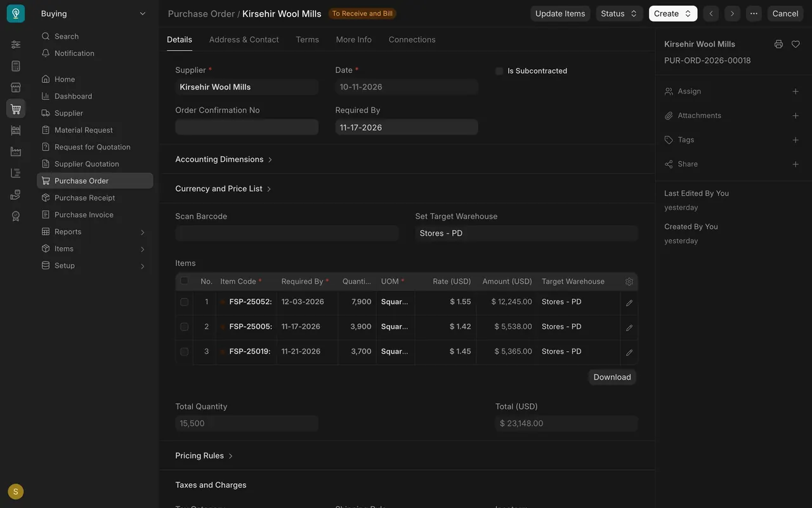Check the row 1 item checkbox
This screenshot has height=508, width=812.
[x=185, y=302]
